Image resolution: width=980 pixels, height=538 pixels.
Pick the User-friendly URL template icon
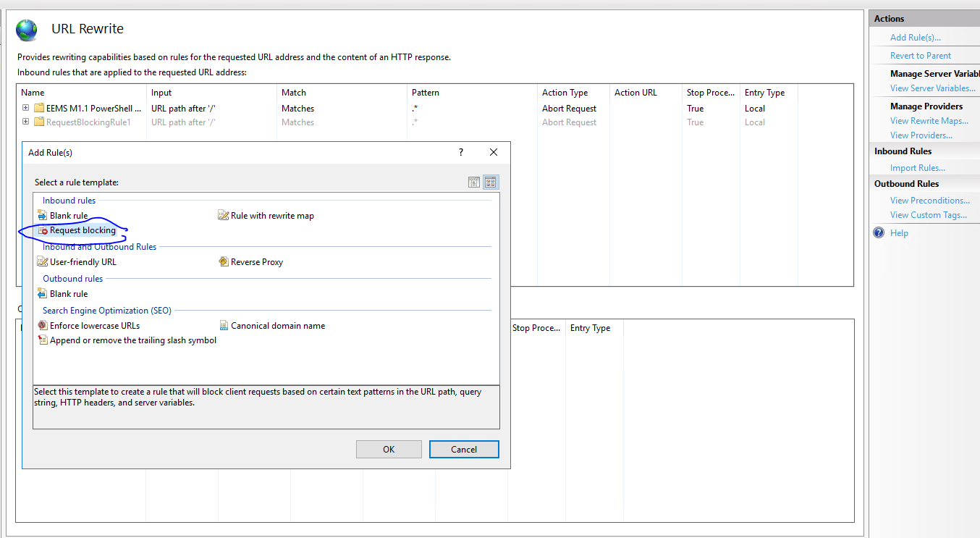[43, 262]
